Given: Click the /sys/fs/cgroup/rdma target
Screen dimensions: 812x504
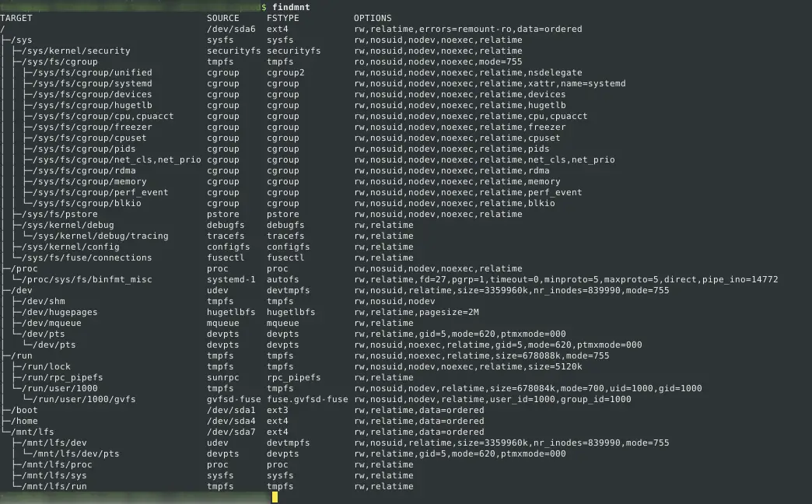Looking at the screenshot, I should (x=84, y=170).
